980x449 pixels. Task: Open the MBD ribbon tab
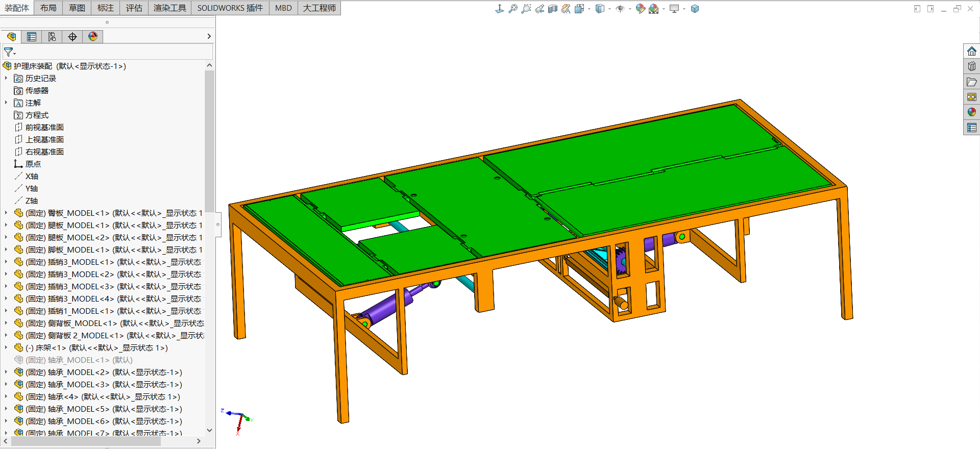point(283,8)
